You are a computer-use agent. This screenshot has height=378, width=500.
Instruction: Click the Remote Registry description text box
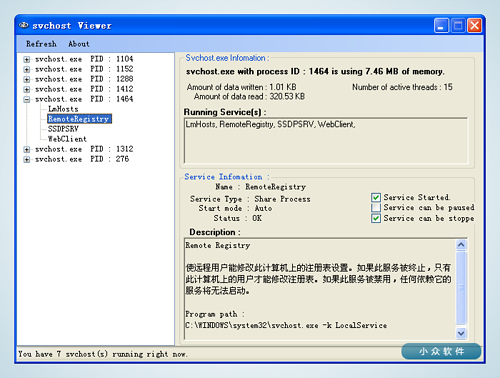tap(320, 289)
